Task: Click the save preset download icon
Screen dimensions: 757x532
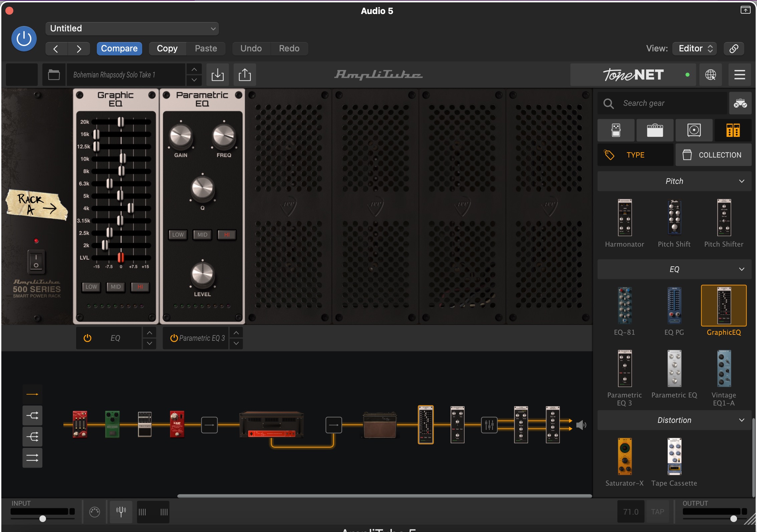Action: [218, 75]
